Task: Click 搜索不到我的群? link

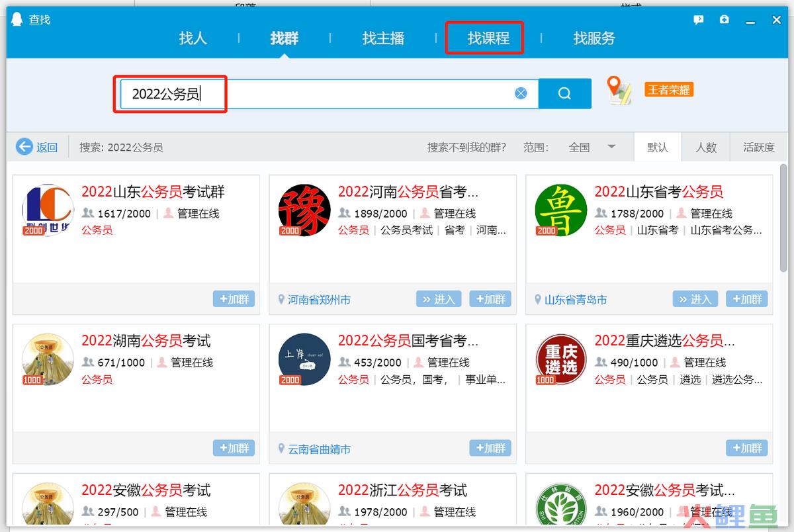Action: coord(466,148)
